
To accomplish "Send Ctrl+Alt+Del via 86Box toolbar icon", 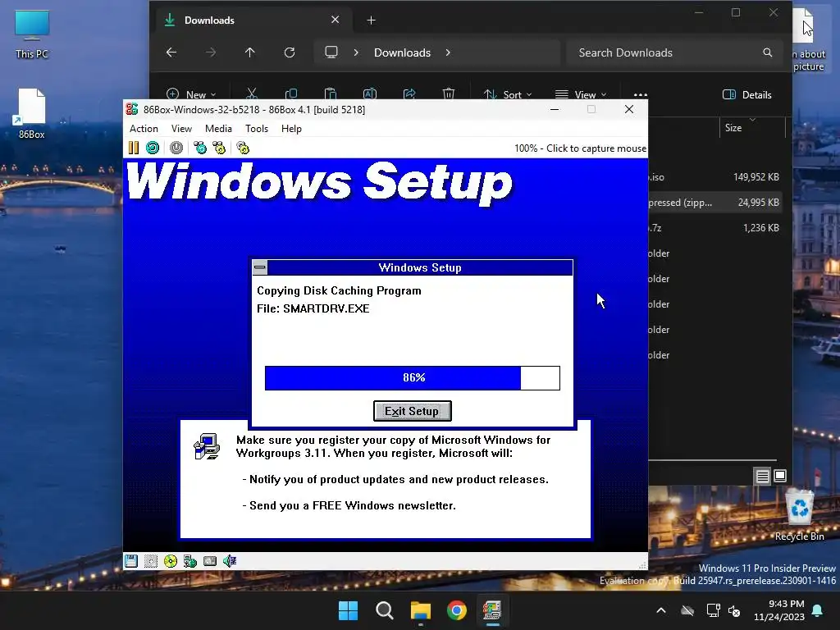I will [200, 148].
